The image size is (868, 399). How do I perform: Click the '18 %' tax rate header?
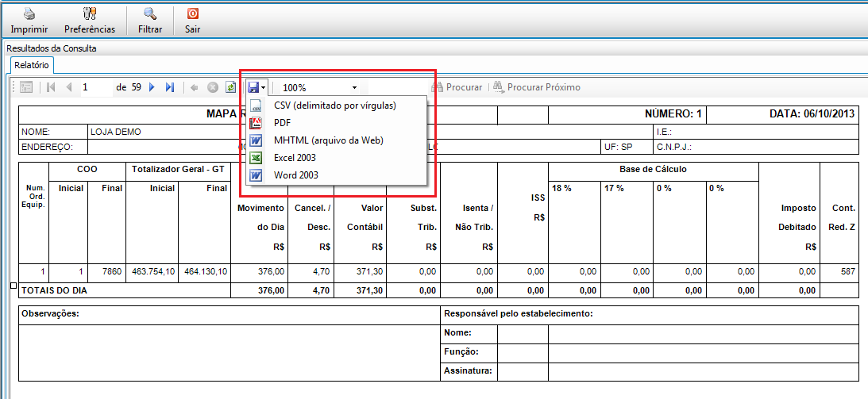(x=562, y=189)
